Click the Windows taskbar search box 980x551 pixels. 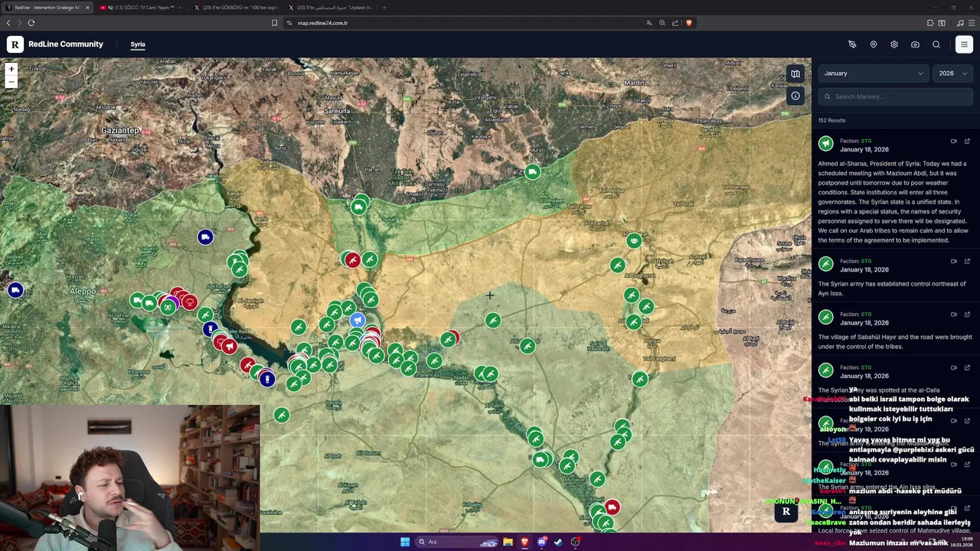click(x=458, y=542)
